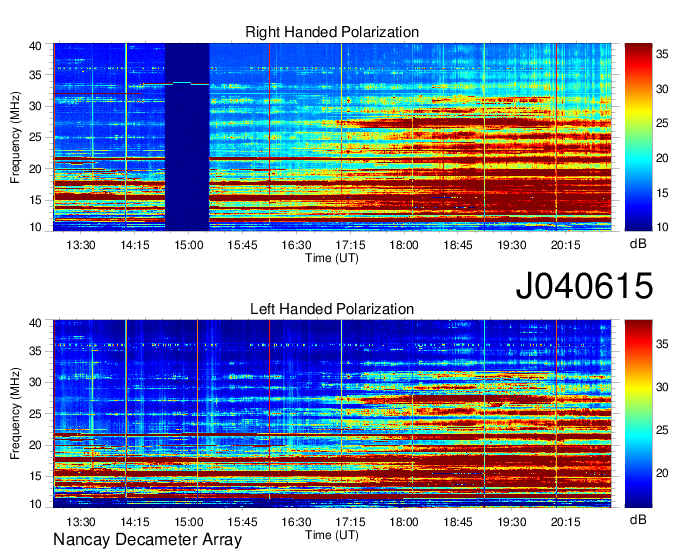Click 15 MHz frequency tick on Left Handed plot

tap(35, 477)
